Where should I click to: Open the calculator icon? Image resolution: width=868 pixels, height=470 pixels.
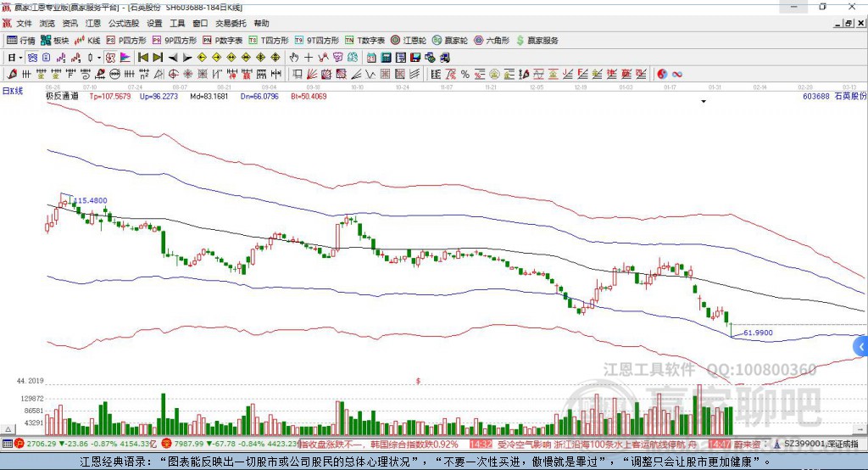[x=386, y=58]
